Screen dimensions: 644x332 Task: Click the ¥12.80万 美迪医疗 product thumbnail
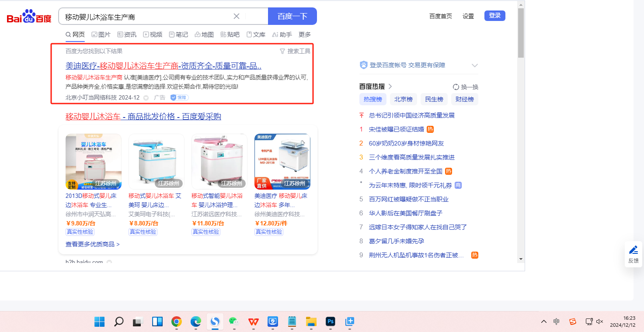click(x=282, y=161)
